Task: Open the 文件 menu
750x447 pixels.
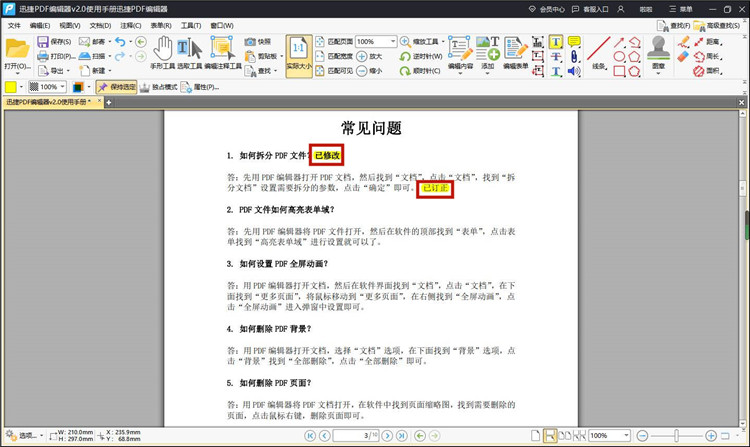Action: [14, 25]
